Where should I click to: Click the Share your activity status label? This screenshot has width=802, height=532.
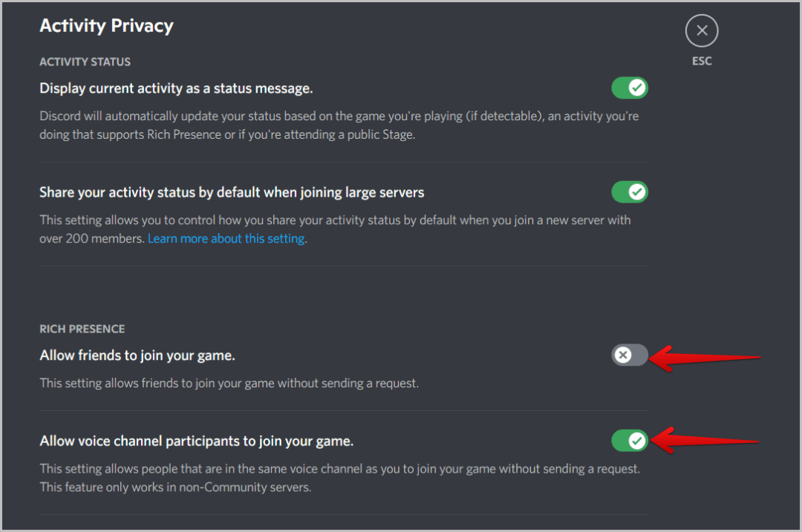232,192
